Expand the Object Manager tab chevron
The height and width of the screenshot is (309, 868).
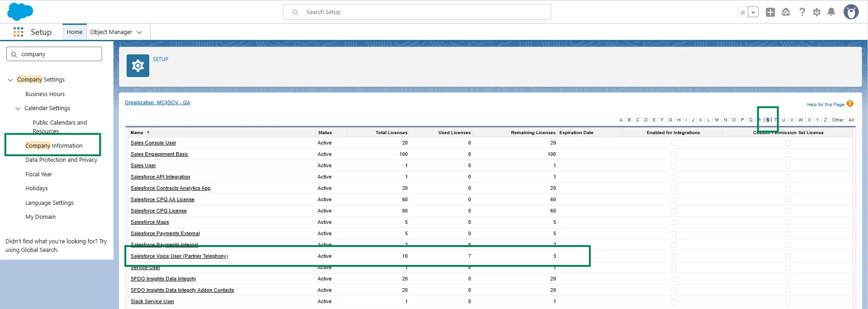pyautogui.click(x=139, y=33)
